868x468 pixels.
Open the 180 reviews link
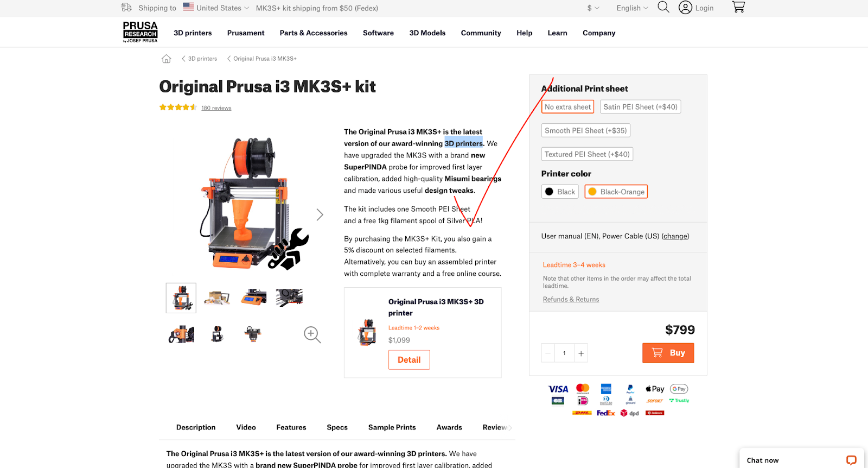(x=216, y=108)
